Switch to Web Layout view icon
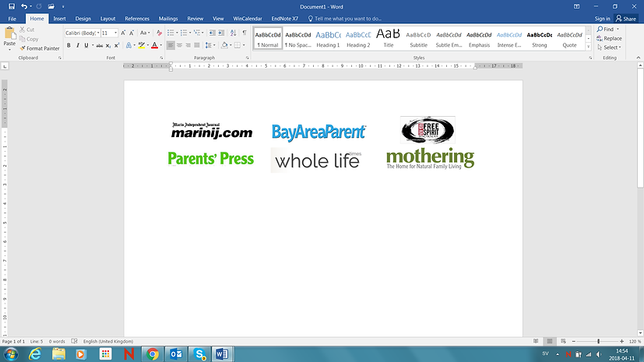 coord(563,341)
